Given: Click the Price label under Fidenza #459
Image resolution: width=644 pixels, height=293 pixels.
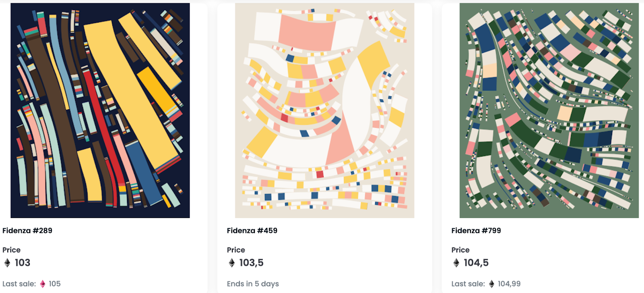Looking at the screenshot, I should click(x=236, y=250).
